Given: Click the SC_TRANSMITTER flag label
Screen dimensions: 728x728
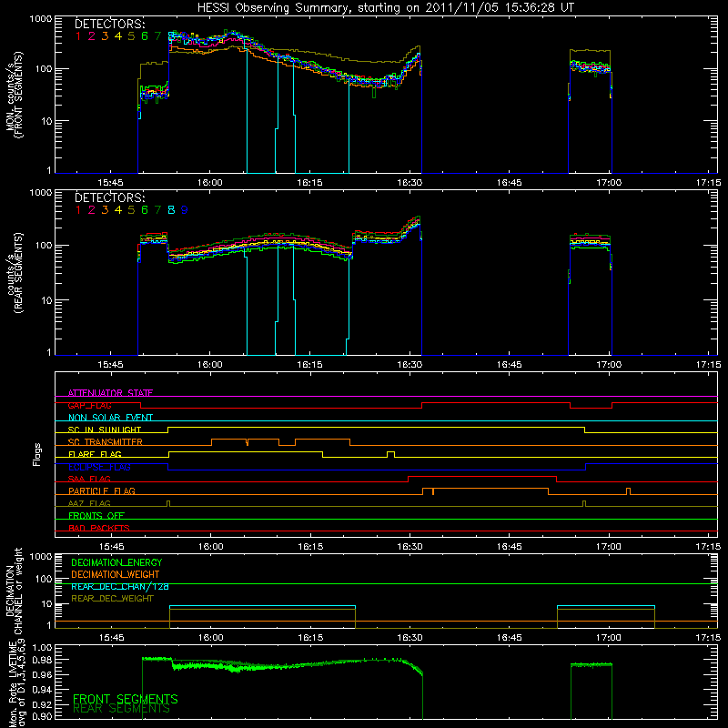Looking at the screenshot, I should point(105,441).
